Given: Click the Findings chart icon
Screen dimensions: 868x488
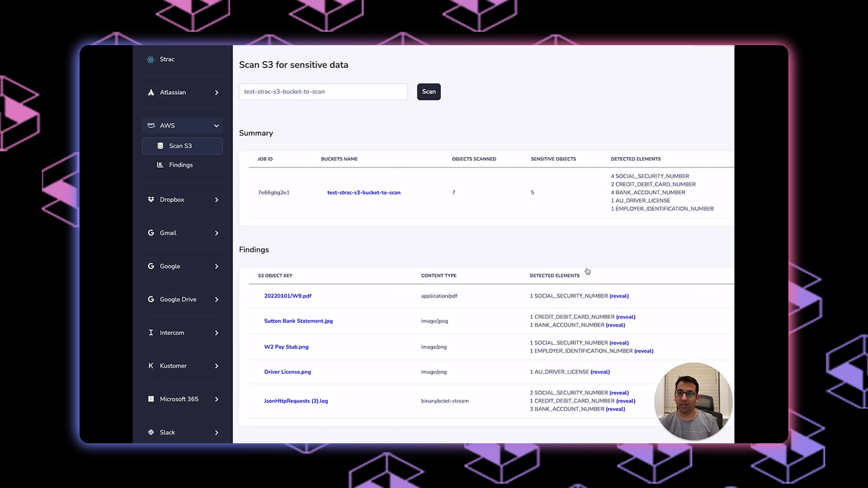Looking at the screenshot, I should 160,165.
